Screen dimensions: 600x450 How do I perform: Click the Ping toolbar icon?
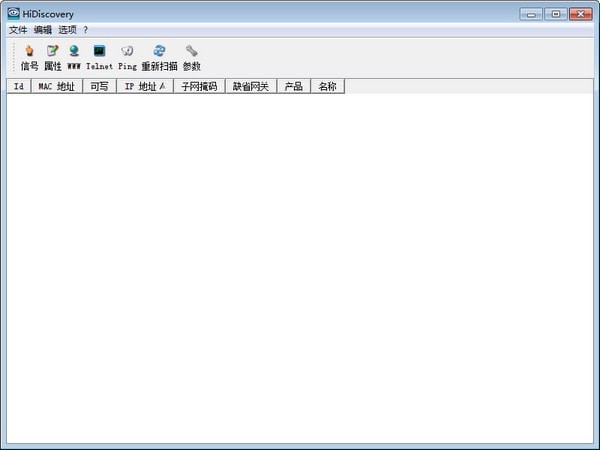127,56
